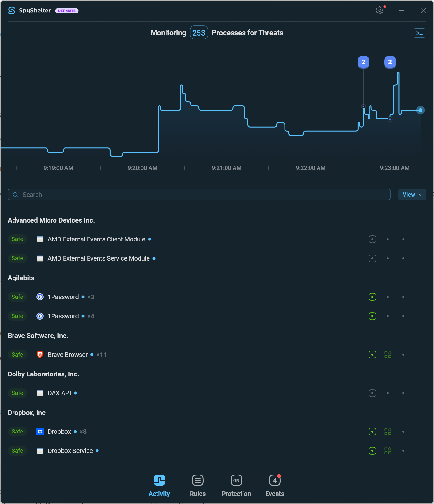Click the Brave Software, Inc. group header

pyautogui.click(x=38, y=336)
